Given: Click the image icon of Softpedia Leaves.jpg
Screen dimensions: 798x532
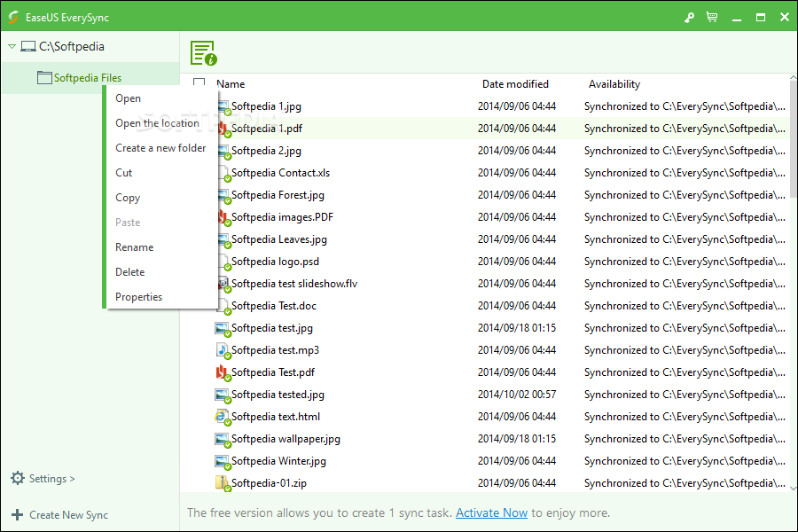Looking at the screenshot, I should 224,239.
